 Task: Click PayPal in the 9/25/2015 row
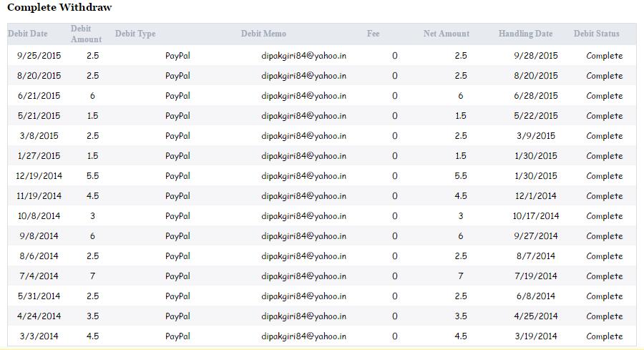pos(178,55)
